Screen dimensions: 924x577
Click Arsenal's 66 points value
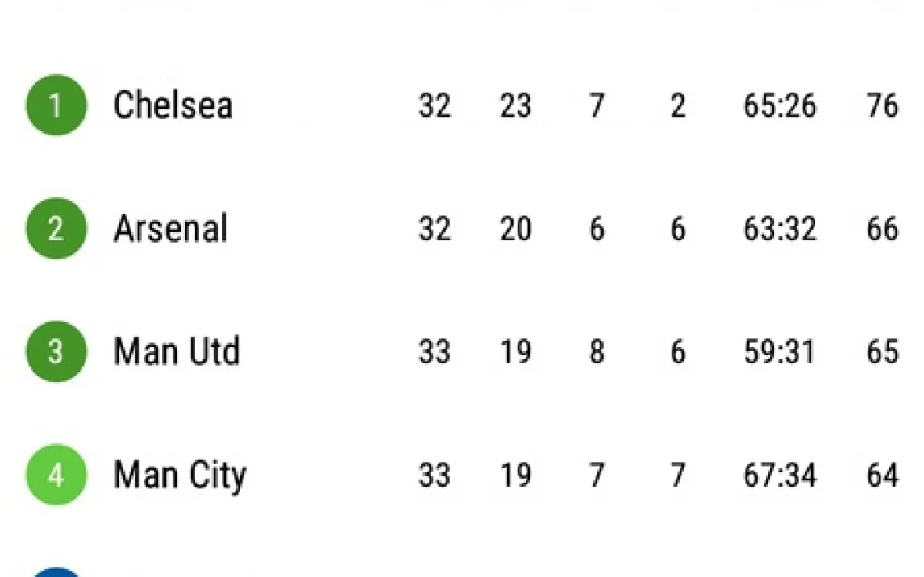[882, 229]
